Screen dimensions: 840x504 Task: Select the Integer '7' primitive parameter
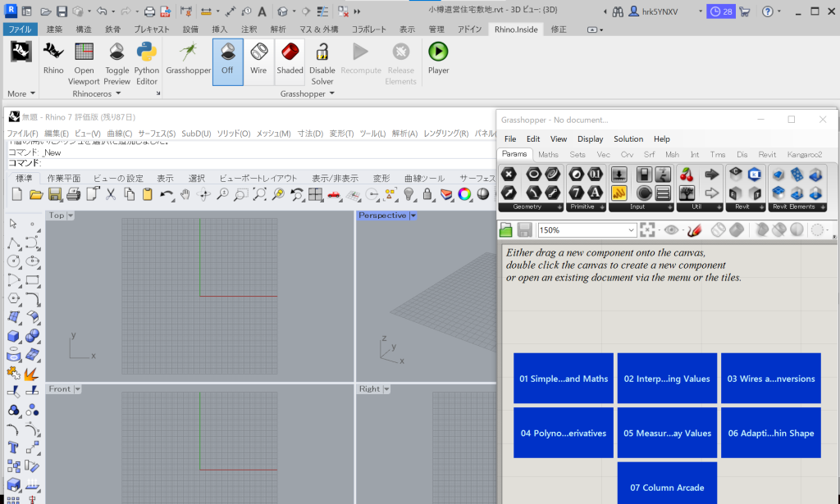coord(577,193)
